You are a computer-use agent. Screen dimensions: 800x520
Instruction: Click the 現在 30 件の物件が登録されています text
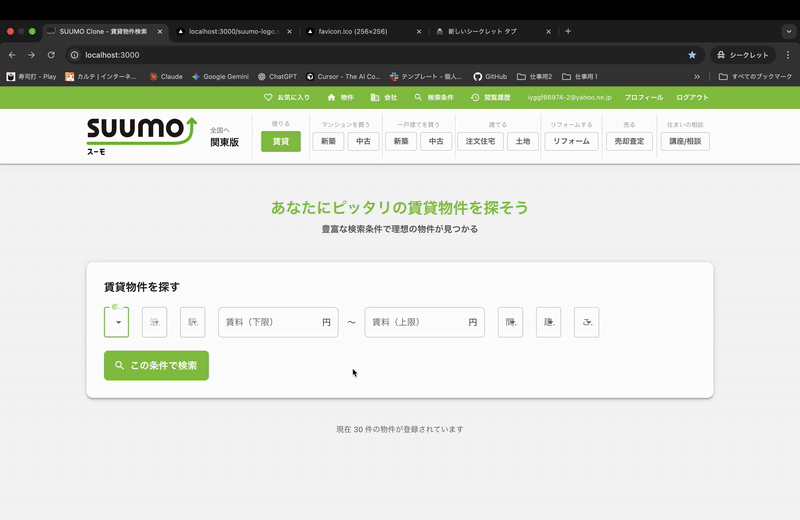(x=400, y=429)
